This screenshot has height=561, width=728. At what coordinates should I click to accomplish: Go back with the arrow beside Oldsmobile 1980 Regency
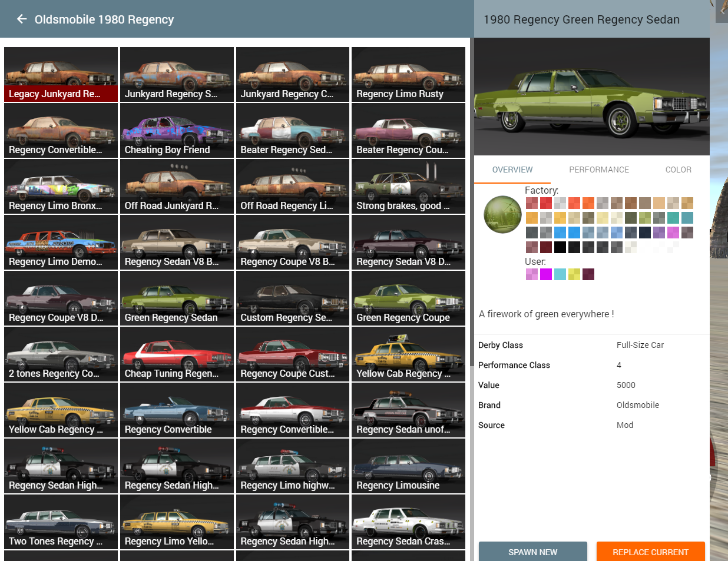click(22, 19)
